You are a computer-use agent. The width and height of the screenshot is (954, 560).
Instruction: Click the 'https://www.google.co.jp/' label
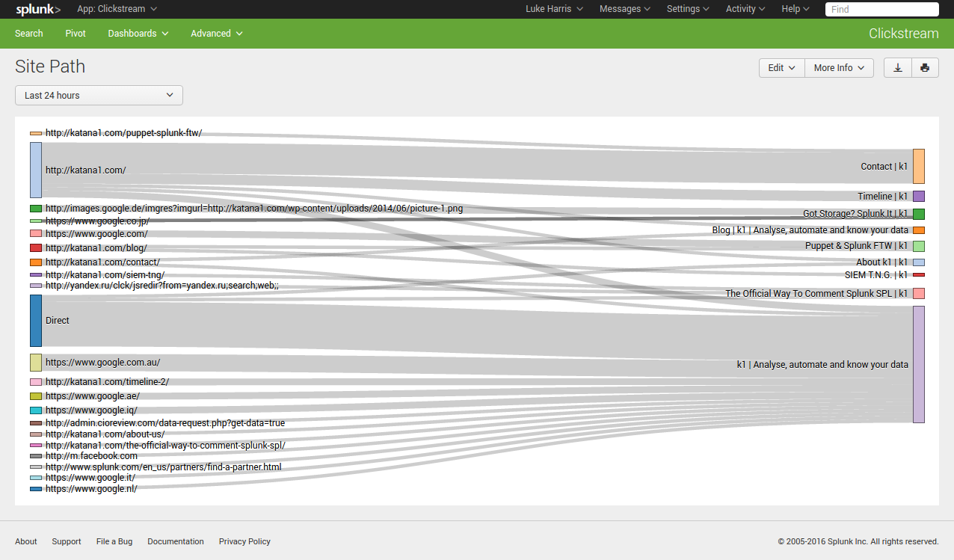click(98, 221)
